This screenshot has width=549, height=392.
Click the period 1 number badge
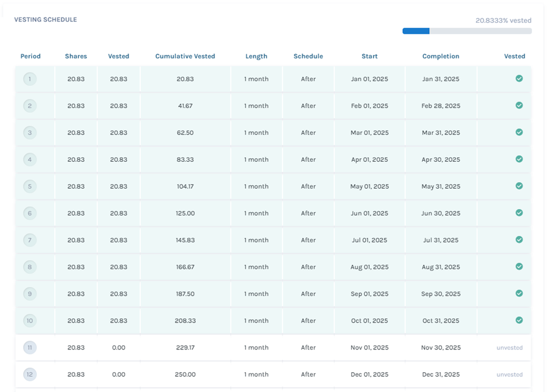coord(30,79)
